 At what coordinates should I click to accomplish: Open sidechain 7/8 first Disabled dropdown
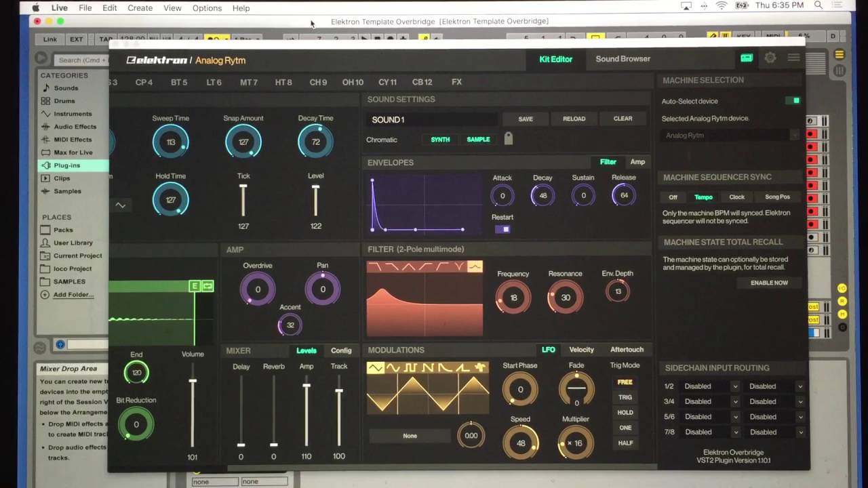click(x=711, y=432)
